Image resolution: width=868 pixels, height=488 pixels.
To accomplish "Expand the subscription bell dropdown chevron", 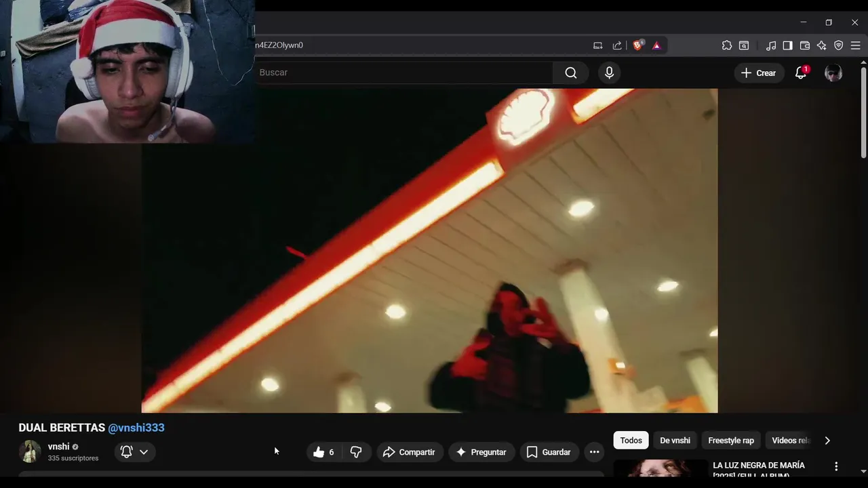I will [144, 452].
